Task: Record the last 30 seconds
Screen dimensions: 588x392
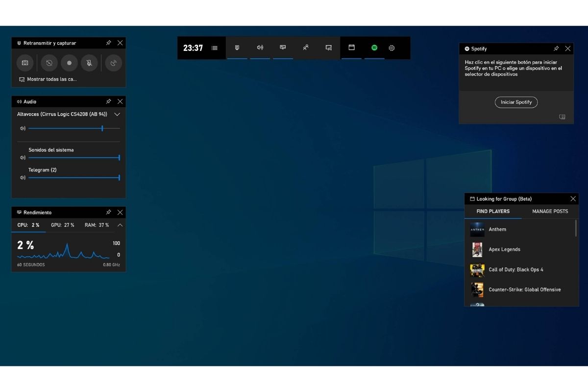Action: tap(49, 63)
